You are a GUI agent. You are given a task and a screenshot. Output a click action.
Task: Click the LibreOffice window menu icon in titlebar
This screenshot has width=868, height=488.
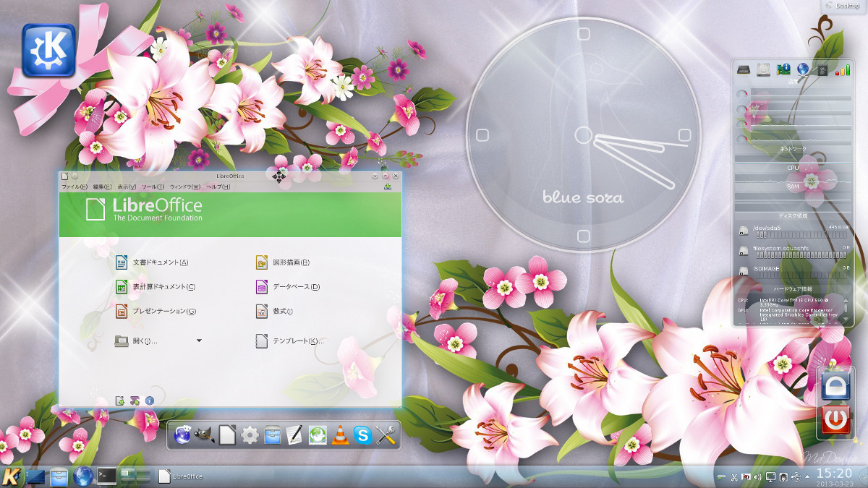click(64, 176)
